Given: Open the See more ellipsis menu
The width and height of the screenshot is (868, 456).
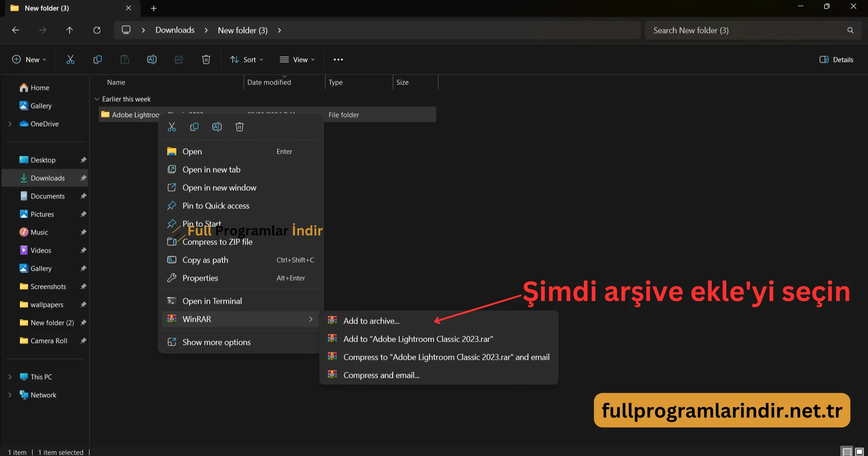Looking at the screenshot, I should click(x=338, y=60).
